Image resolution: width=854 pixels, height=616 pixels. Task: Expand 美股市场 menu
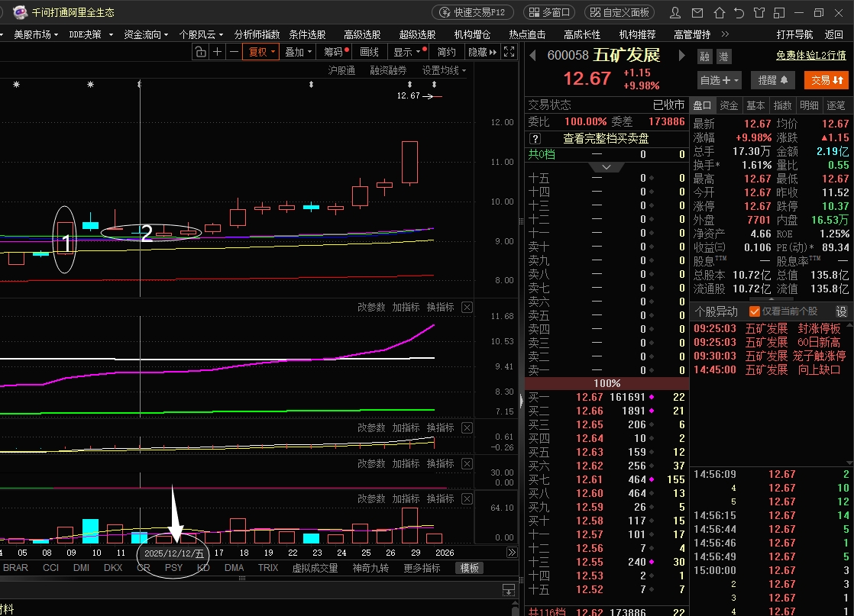click(x=35, y=34)
